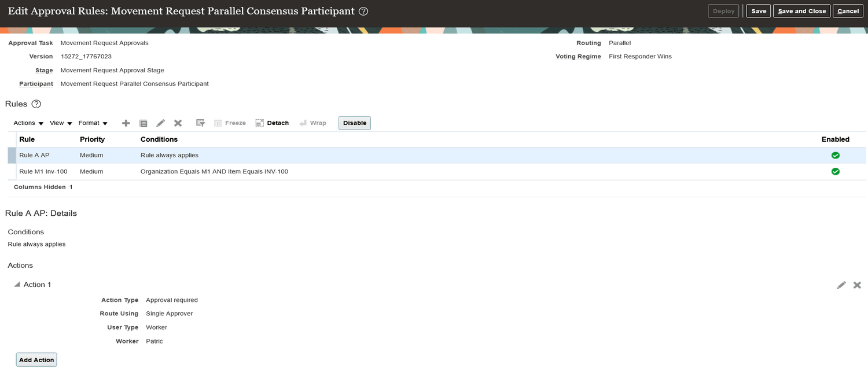Click the Columns Hidden 1 text
Image resolution: width=868 pixels, height=376 pixels.
(43, 187)
